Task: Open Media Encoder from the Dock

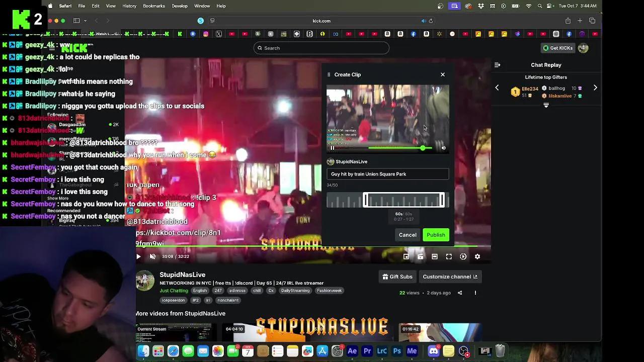Action: 412,351
